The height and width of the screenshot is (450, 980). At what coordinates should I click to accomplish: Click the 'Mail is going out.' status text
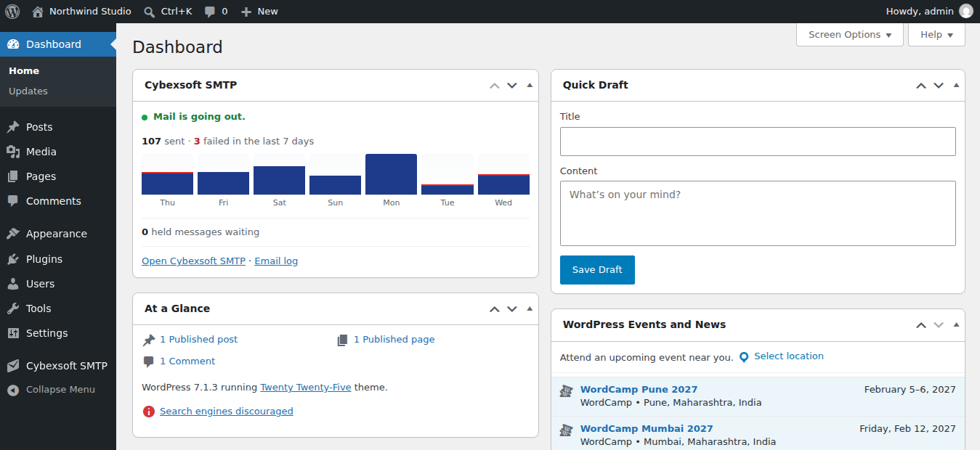click(x=199, y=117)
